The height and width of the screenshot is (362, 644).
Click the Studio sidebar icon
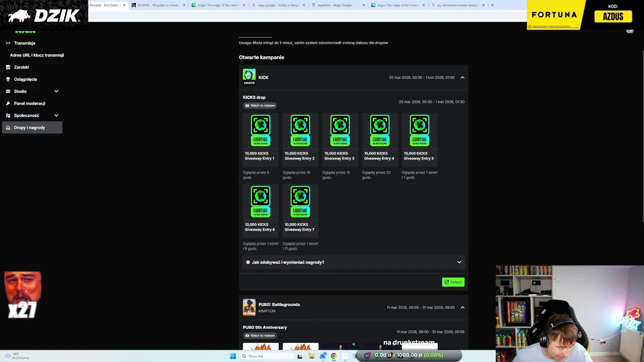[x=8, y=91]
